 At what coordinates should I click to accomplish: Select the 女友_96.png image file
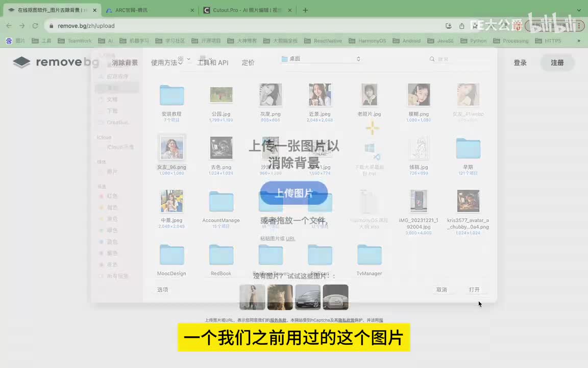coord(171,148)
